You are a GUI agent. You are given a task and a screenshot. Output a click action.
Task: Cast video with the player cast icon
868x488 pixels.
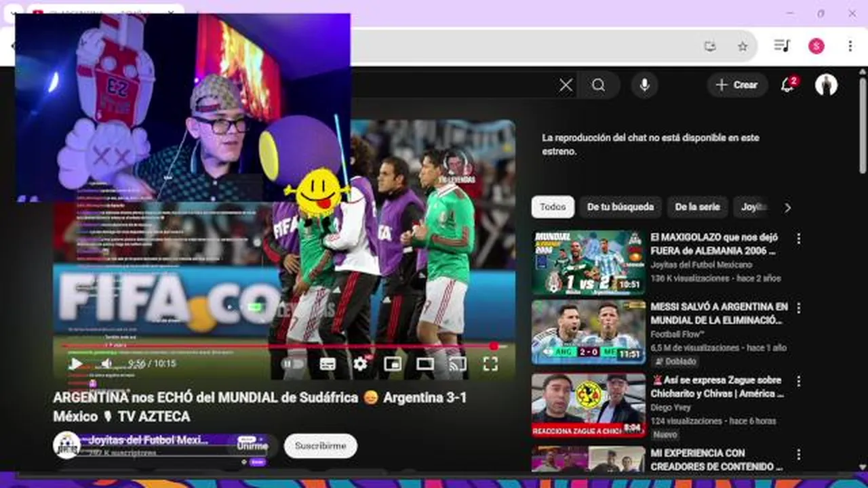click(458, 364)
